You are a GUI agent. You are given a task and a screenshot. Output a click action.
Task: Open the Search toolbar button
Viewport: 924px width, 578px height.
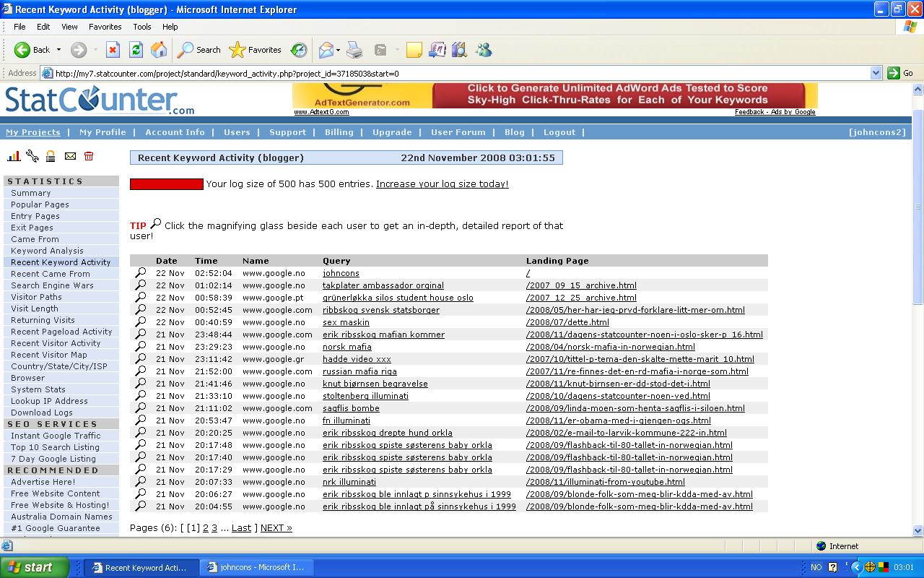pos(199,50)
